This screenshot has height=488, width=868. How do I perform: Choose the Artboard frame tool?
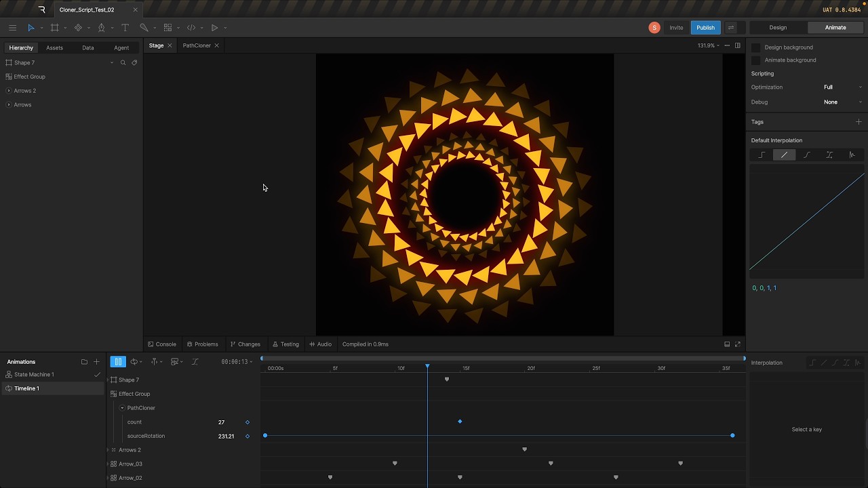pos(54,28)
